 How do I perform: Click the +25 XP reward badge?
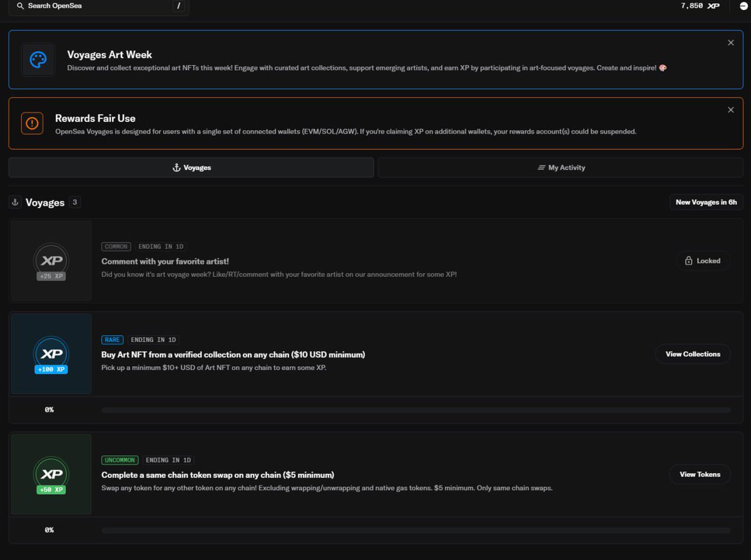(51, 276)
